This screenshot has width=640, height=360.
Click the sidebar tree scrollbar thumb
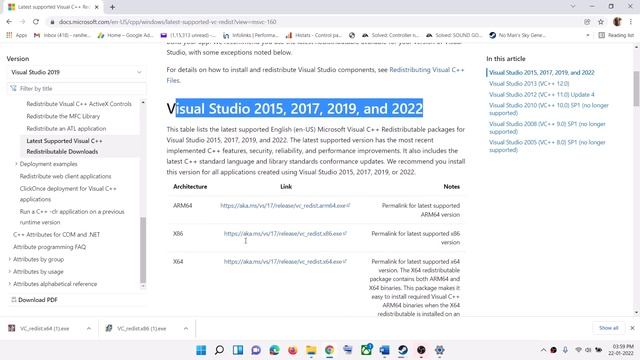click(x=143, y=250)
